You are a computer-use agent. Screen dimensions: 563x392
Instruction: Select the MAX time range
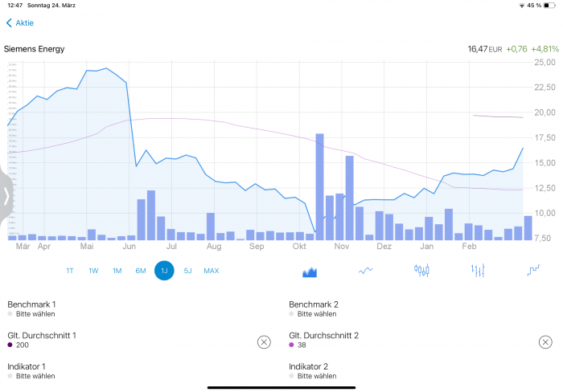(211, 271)
